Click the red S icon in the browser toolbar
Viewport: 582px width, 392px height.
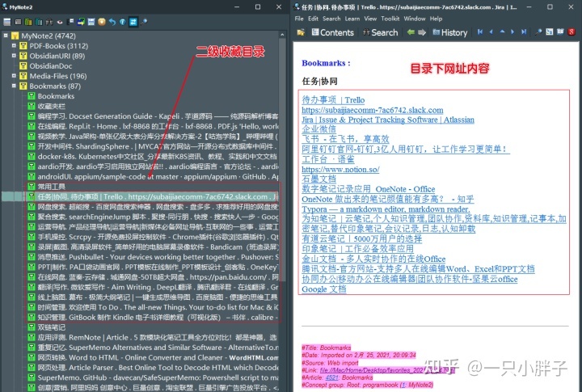click(571, 32)
